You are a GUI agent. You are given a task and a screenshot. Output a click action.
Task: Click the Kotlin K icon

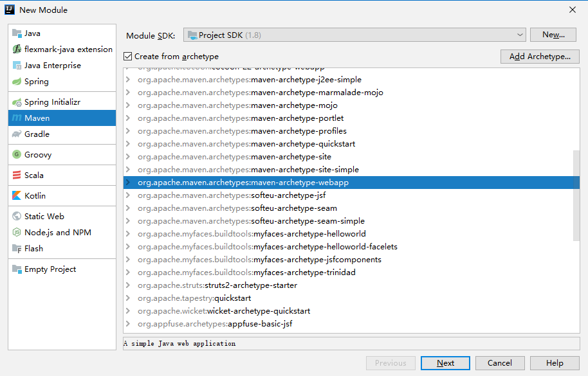[17, 195]
